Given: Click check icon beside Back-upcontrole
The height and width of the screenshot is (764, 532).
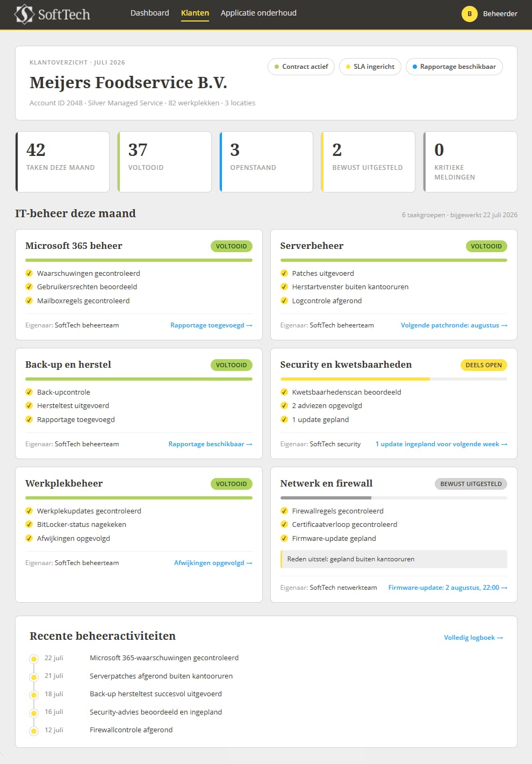Looking at the screenshot, I should 29,392.
